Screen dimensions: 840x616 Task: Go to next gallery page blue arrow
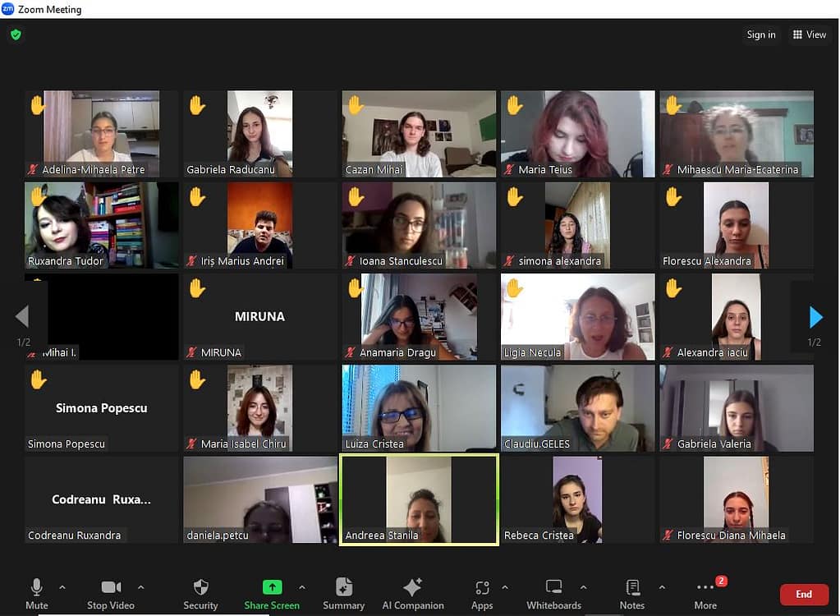(x=815, y=317)
